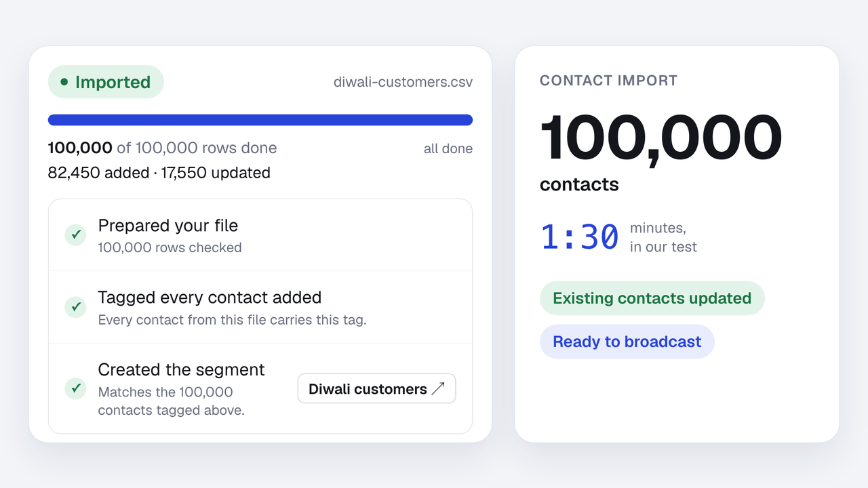Click the 1:30 time value
This screenshot has width=868, height=488.
580,237
